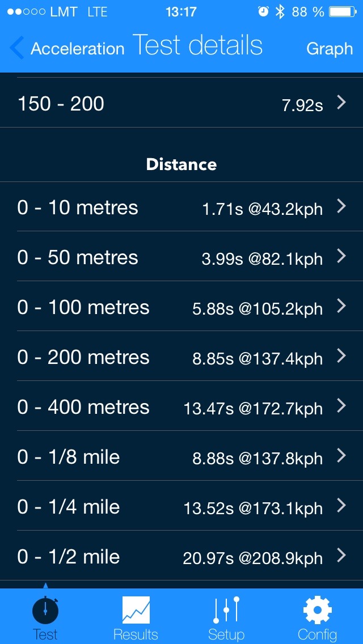The height and width of the screenshot is (644, 363).
Task: Tap the 8.88s @137.8kph result
Action: pos(258,458)
